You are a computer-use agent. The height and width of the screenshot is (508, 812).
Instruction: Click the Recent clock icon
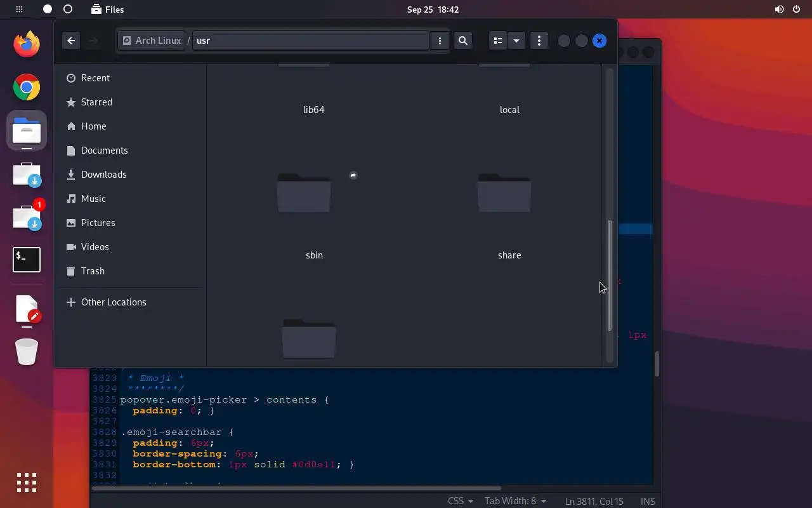[x=71, y=78]
